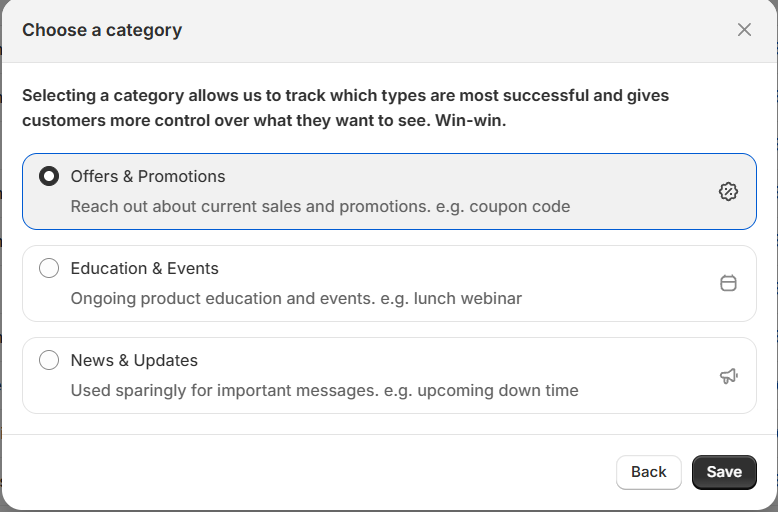Click the Offers & Promotions label text
The height and width of the screenshot is (512, 778).
coord(148,176)
